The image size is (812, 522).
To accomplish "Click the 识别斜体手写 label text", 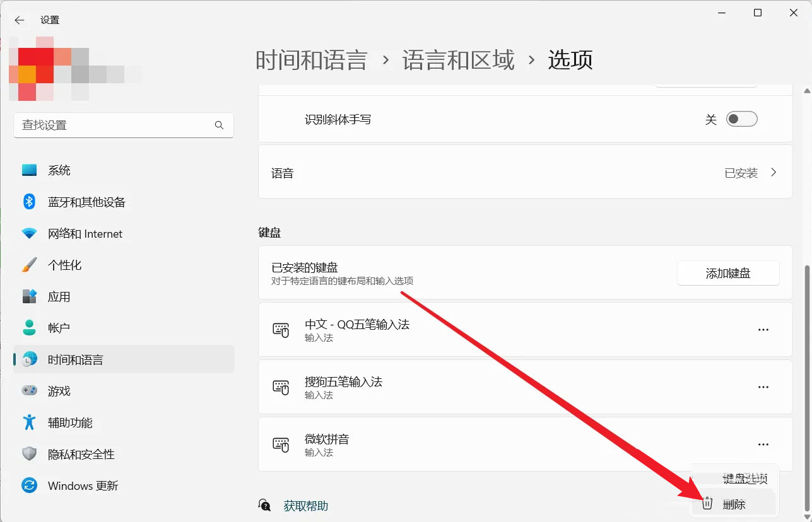I will point(338,119).
